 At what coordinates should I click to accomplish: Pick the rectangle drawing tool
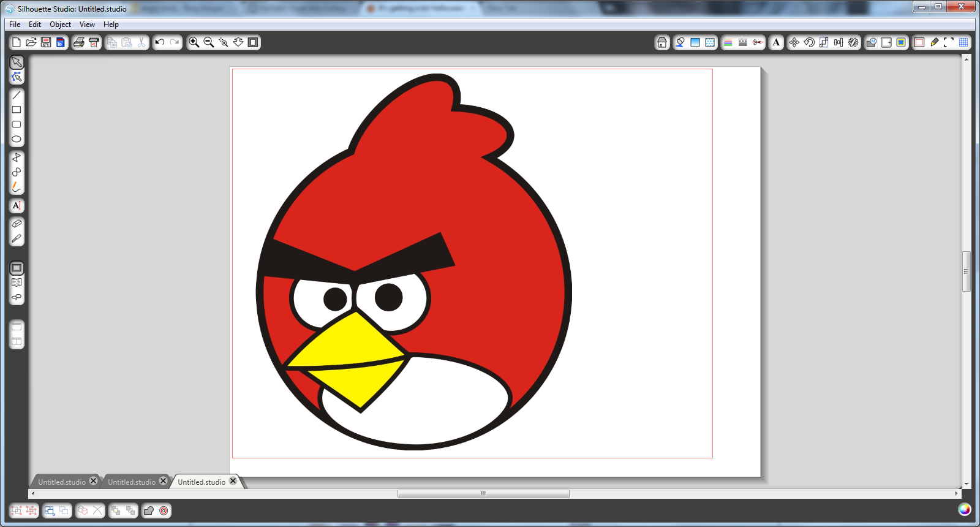click(17, 110)
